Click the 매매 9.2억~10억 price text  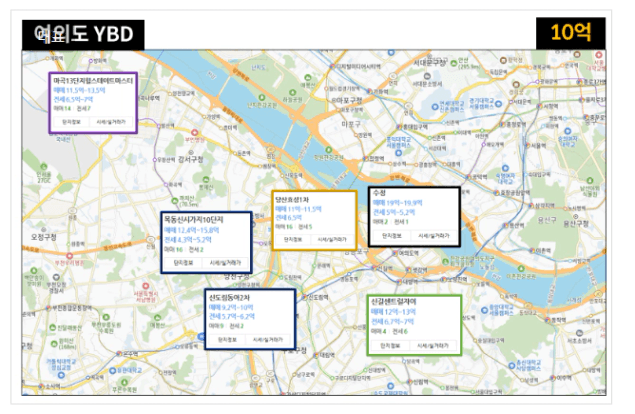[231, 307]
